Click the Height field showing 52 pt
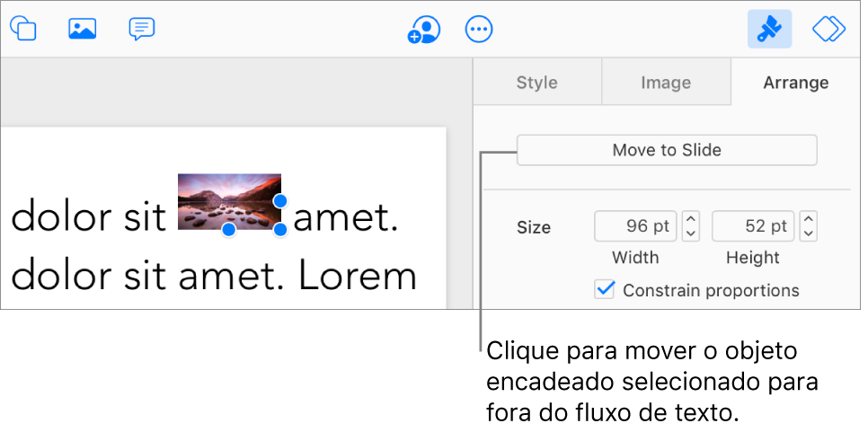Viewport: 868px width, 432px height. click(753, 226)
